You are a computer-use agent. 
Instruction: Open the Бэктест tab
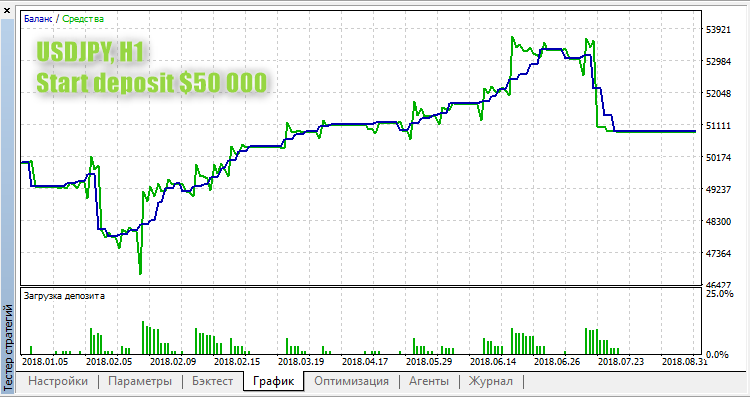point(212,381)
